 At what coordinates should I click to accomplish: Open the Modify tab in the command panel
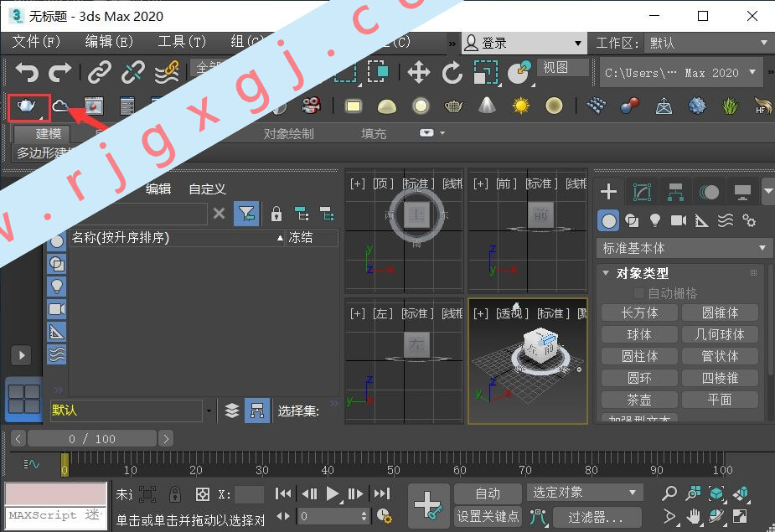[642, 192]
